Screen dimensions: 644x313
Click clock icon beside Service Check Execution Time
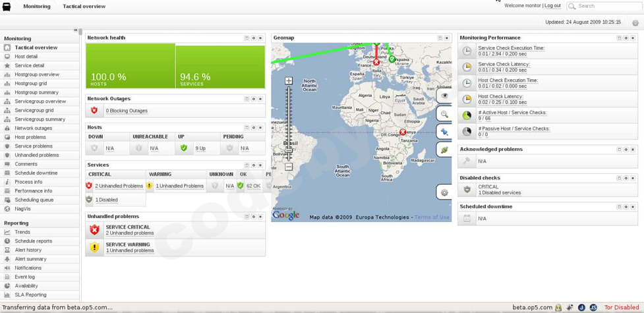[467, 51]
